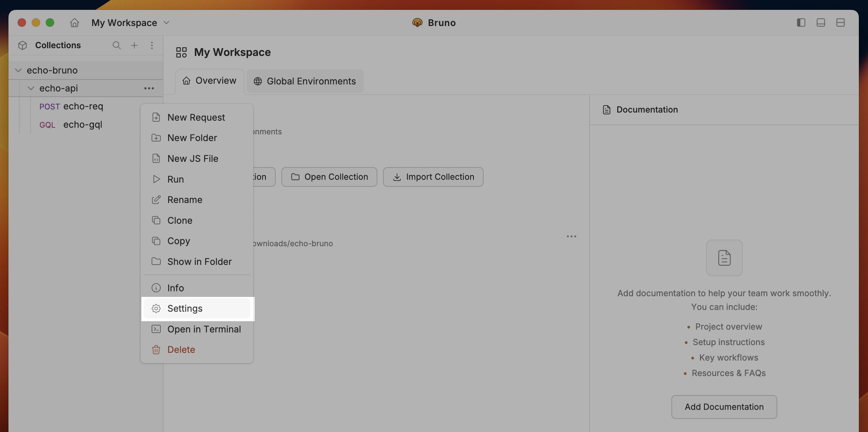This screenshot has width=868, height=432.
Task: Toggle the left sidebar layout icon
Action: [801, 23]
